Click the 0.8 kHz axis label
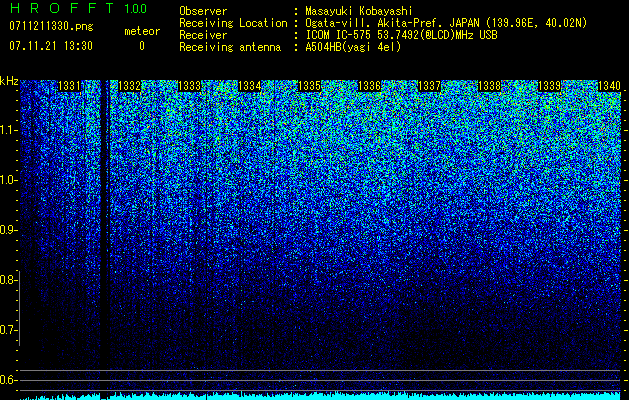The height and width of the screenshot is (400, 629). [9, 280]
